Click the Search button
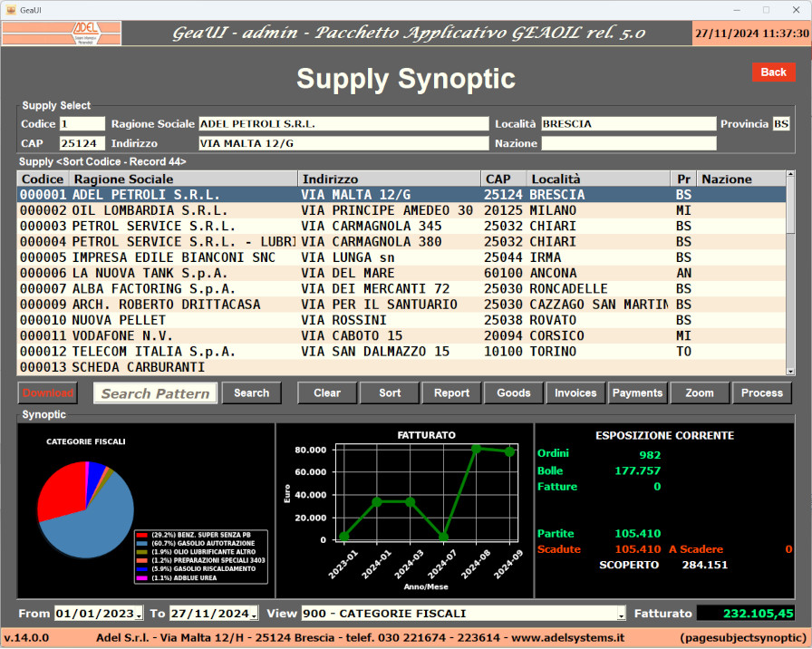The height and width of the screenshot is (649, 812). 252,393
